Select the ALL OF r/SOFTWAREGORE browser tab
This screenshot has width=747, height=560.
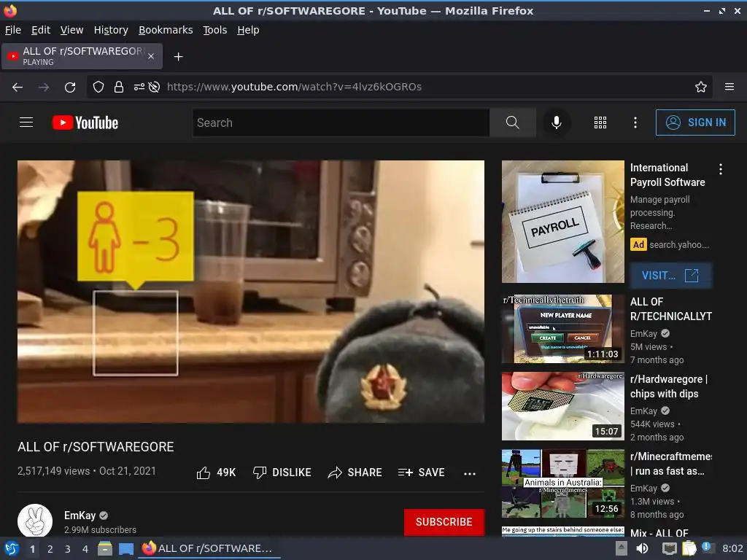pos(82,56)
